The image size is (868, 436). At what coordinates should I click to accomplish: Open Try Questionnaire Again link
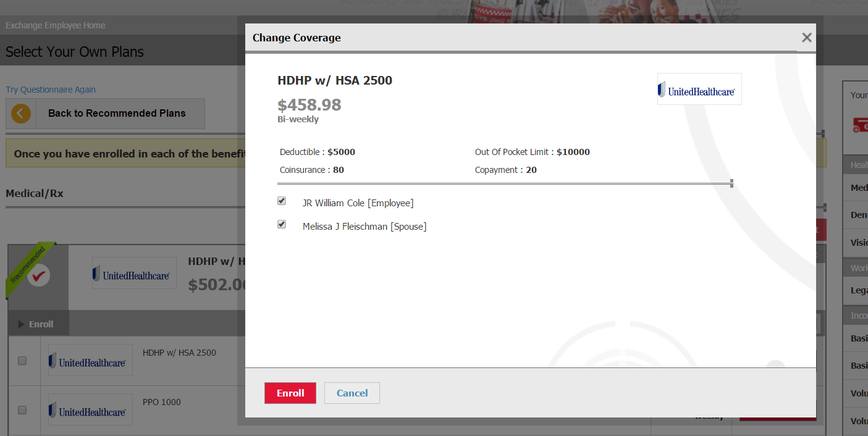point(51,90)
